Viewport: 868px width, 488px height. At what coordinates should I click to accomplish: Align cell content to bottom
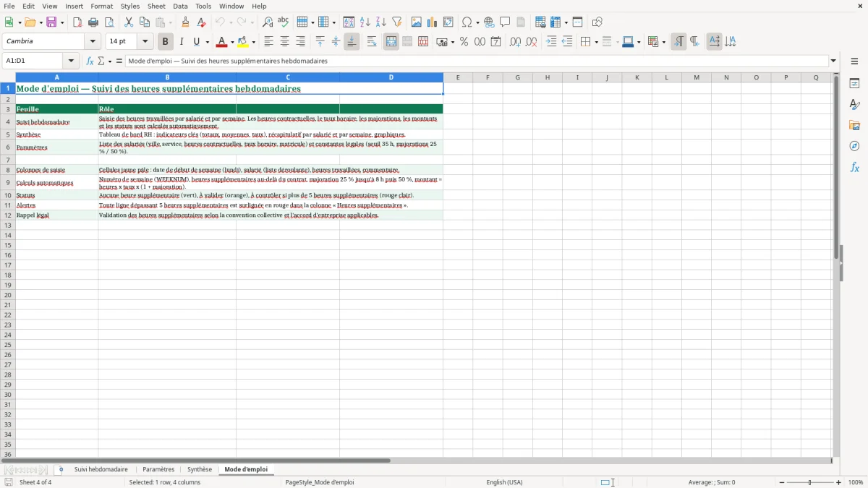(352, 42)
